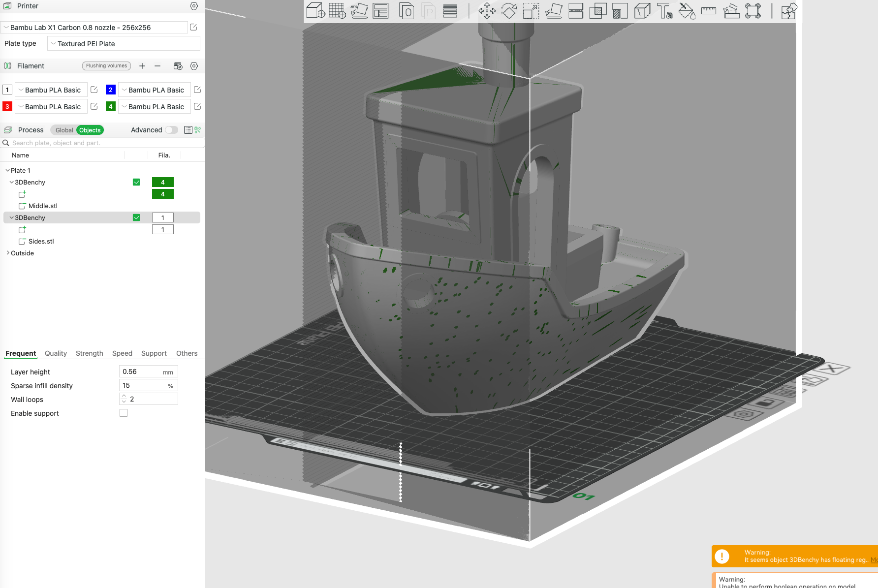Run Auto orient from toolbar

[359, 11]
